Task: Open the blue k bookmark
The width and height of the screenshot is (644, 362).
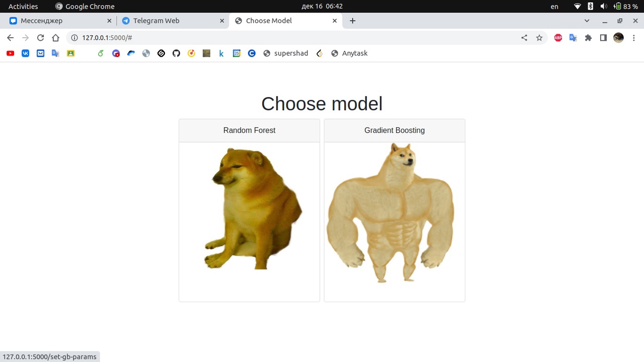Action: tap(221, 53)
